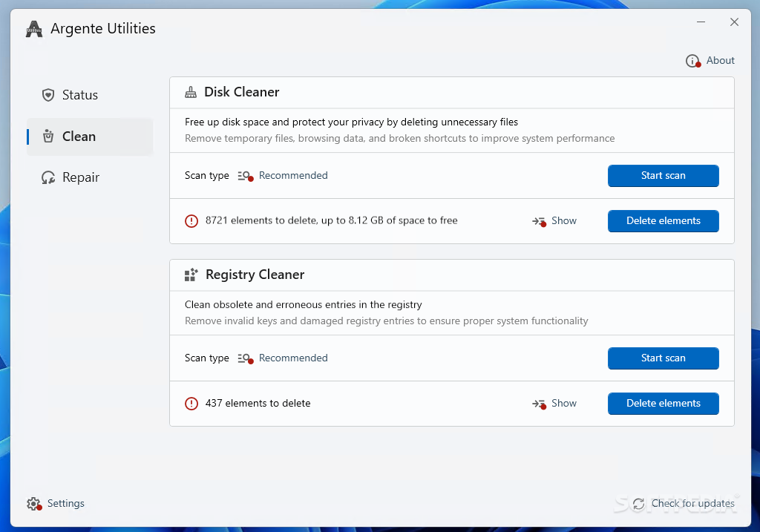Viewport: 760px width, 532px height.
Task: Click "437 elements to delete" status text
Action: pyautogui.click(x=258, y=403)
